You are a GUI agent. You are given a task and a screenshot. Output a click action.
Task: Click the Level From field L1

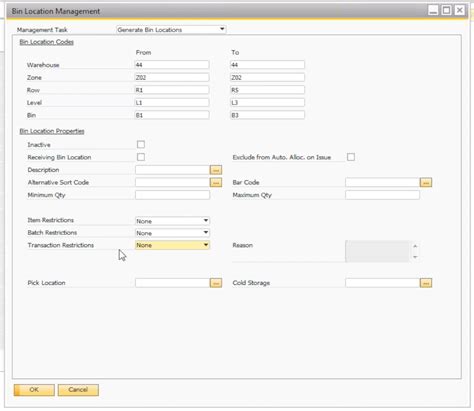point(172,103)
